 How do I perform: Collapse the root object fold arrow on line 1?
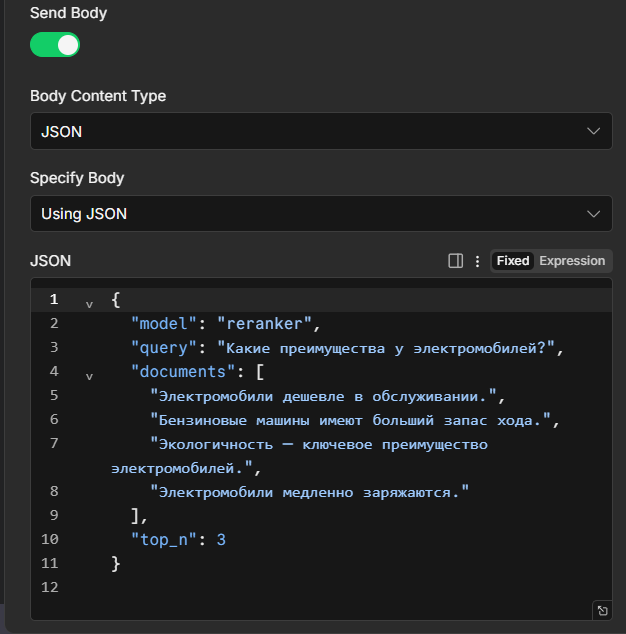click(x=89, y=303)
